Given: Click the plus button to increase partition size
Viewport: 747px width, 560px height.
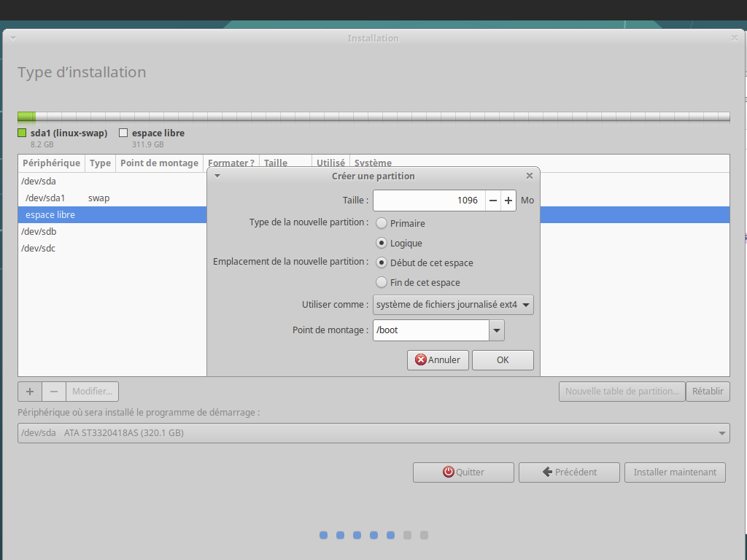Looking at the screenshot, I should (509, 201).
